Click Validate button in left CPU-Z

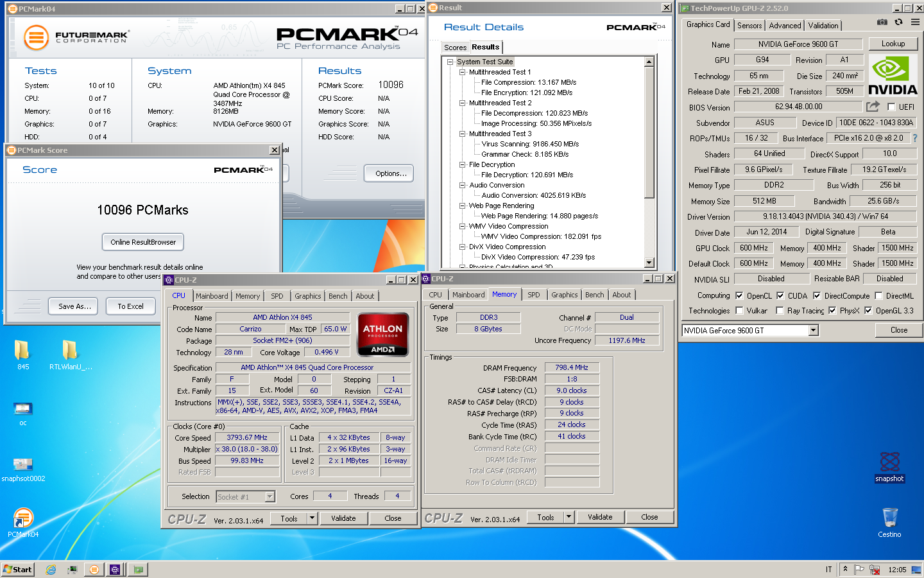[343, 518]
